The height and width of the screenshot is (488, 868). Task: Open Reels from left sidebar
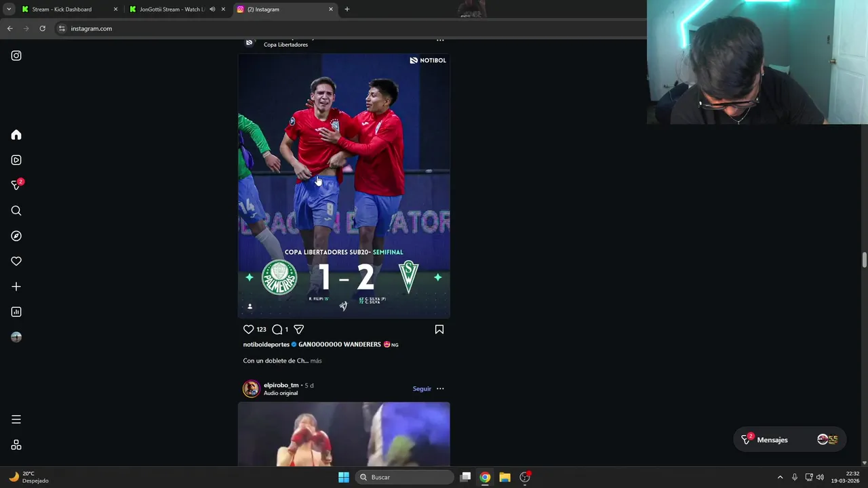(x=16, y=160)
